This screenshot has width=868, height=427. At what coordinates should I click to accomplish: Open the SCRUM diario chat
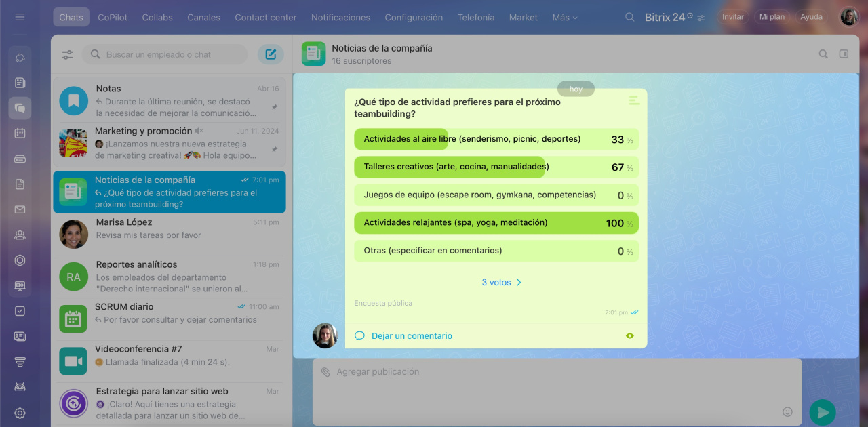170,319
